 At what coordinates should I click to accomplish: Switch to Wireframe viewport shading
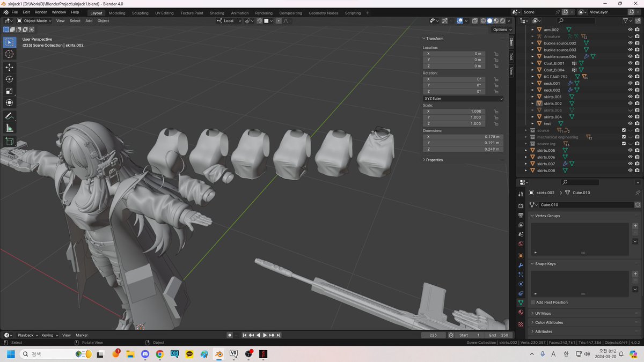(483, 21)
